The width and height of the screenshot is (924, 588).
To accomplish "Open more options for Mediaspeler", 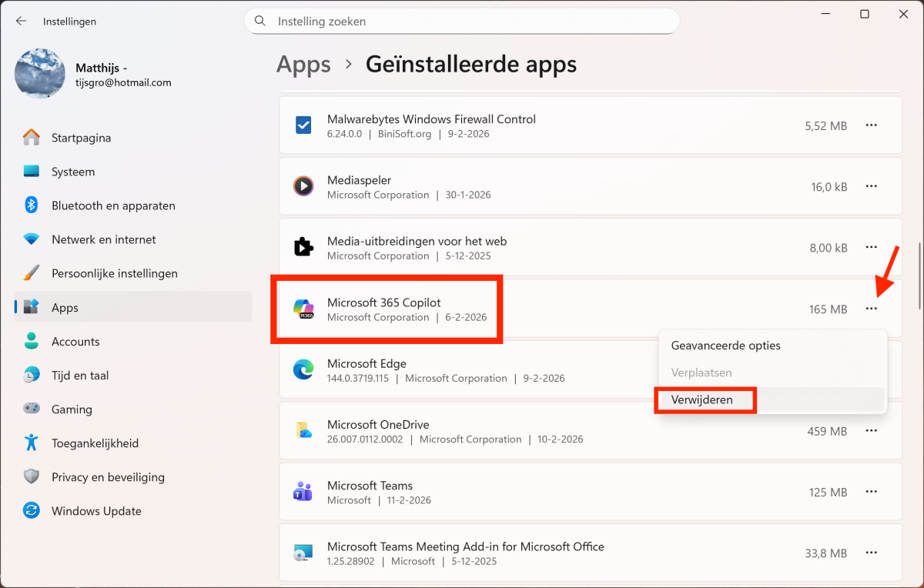I will [871, 186].
